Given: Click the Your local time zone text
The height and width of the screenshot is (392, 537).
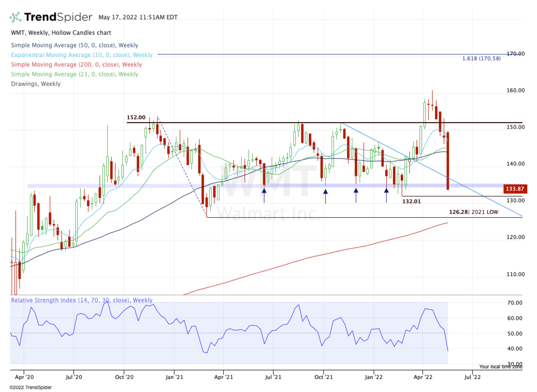Looking at the screenshot, I should [x=500, y=367].
